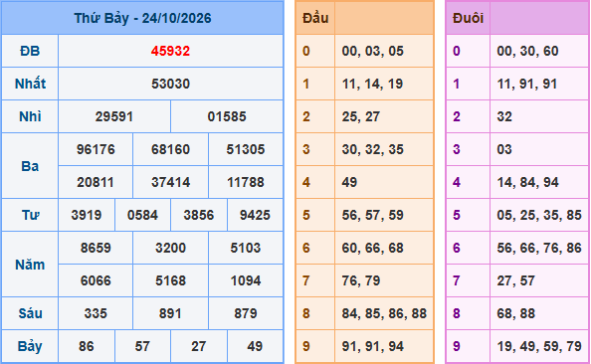The image size is (591, 364).
Task: Select number 27 in the Bảy row
Action: tap(199, 346)
